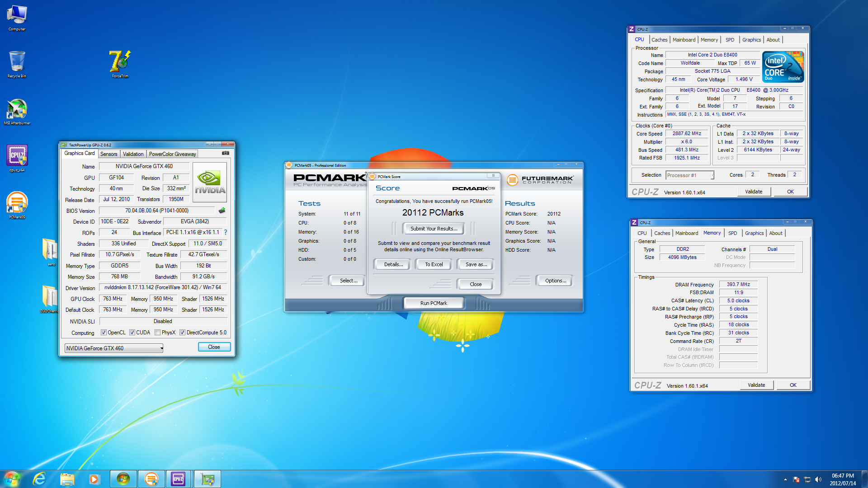Click Validate in the bottom CPU-Z window
Screen dimensions: 868x488
(x=756, y=385)
